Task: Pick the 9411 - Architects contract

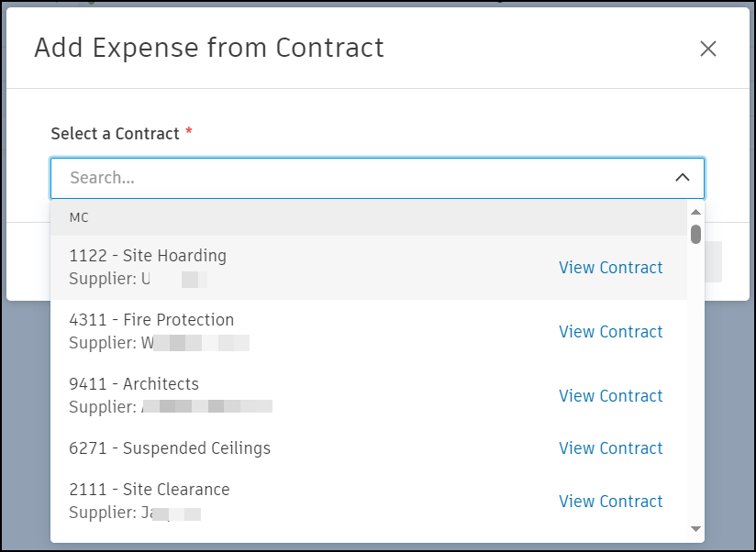Action: (x=134, y=384)
